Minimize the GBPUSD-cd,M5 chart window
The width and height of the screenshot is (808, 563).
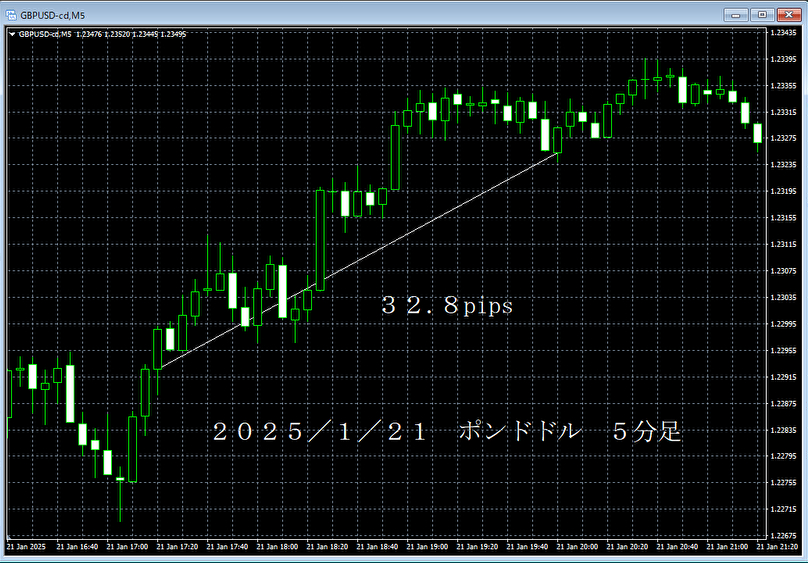(x=739, y=14)
